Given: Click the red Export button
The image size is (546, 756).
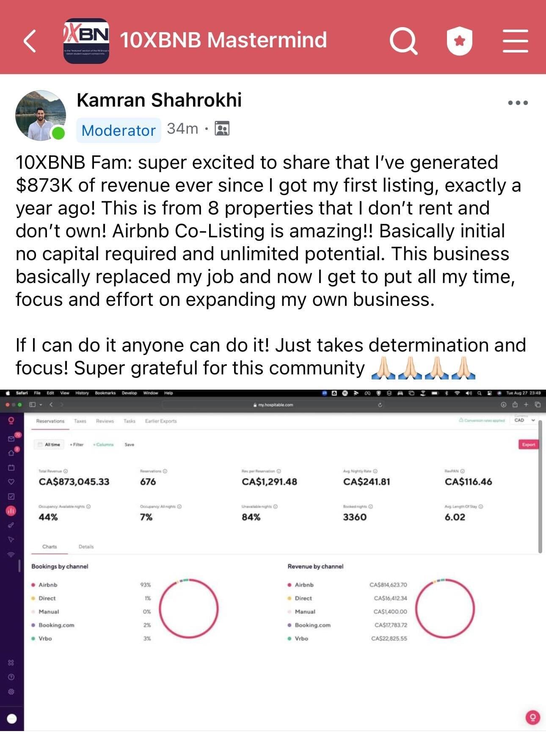Looking at the screenshot, I should coord(528,444).
